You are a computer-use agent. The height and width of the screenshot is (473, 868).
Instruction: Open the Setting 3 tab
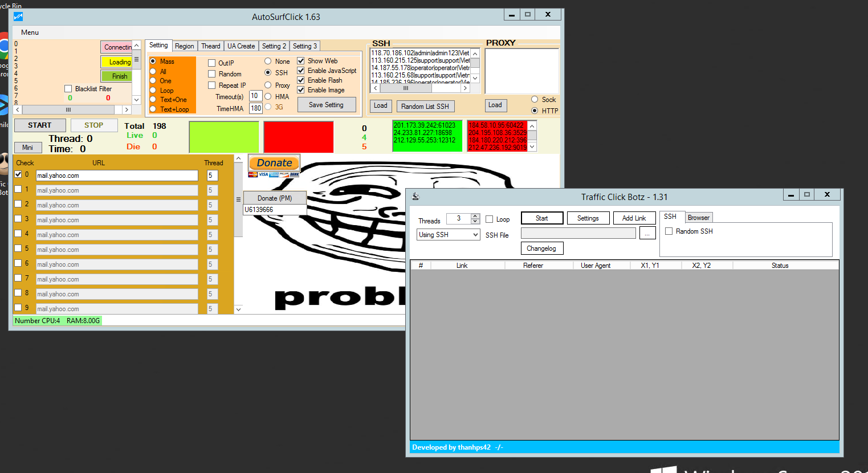(x=305, y=46)
